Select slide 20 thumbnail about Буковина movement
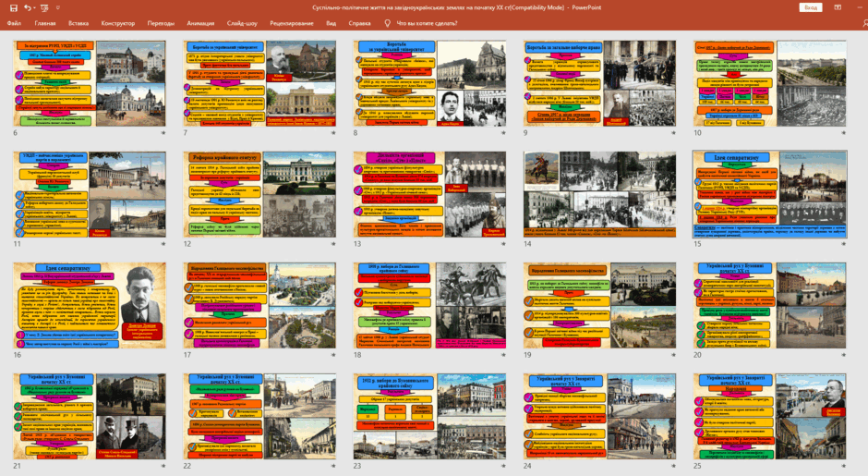Viewport: 868px width, 476px height. (769, 305)
